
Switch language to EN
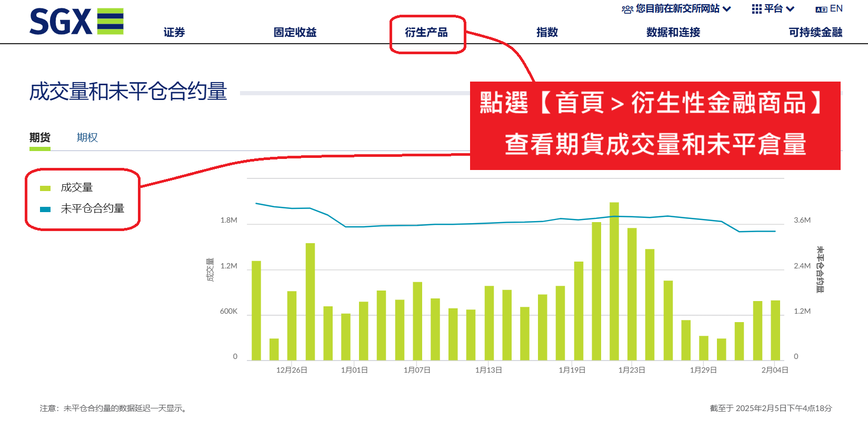point(836,9)
